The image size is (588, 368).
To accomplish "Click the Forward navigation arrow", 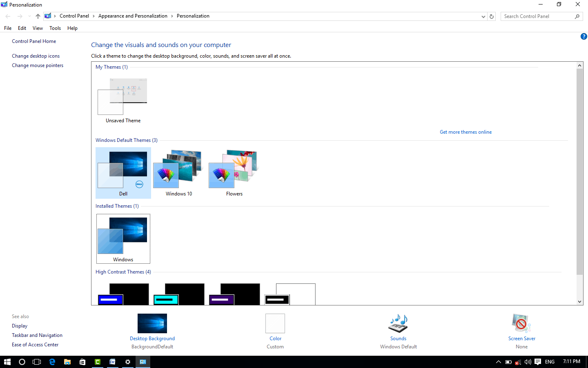I will click(x=20, y=16).
